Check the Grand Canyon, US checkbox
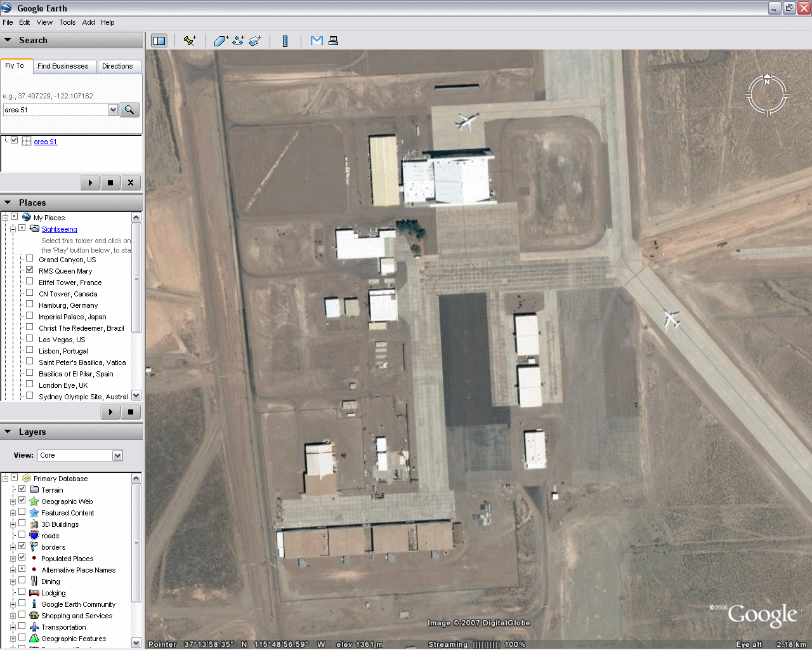Screen dimensions: 812x650 coord(29,258)
